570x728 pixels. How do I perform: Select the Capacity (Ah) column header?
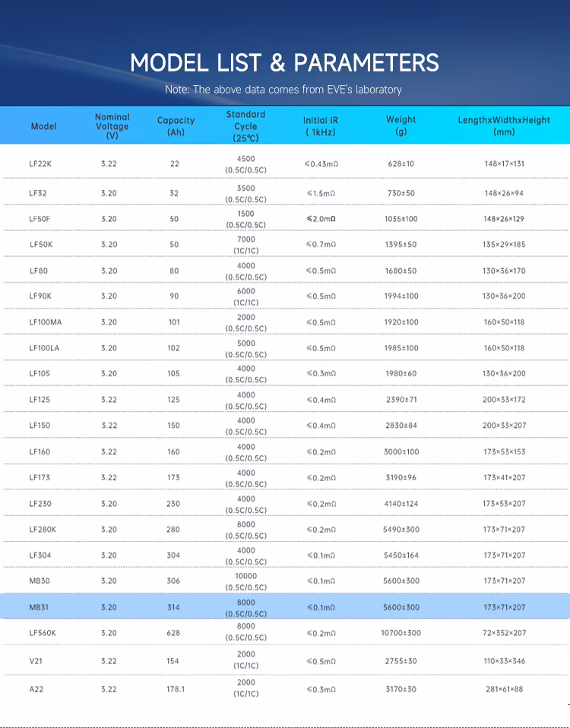[176, 126]
